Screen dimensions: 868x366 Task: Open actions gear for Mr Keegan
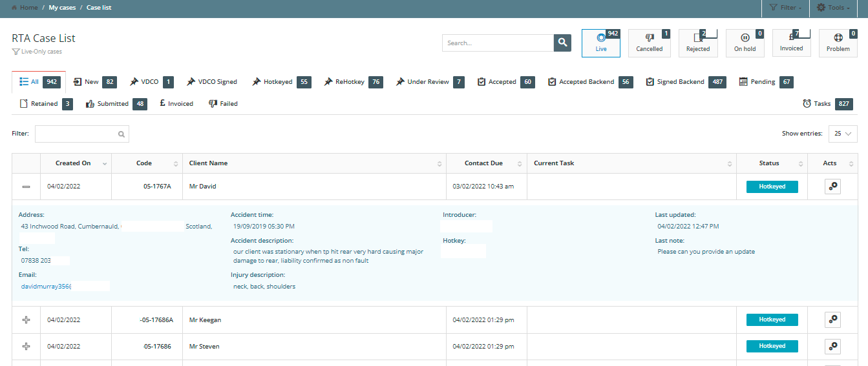(832, 320)
